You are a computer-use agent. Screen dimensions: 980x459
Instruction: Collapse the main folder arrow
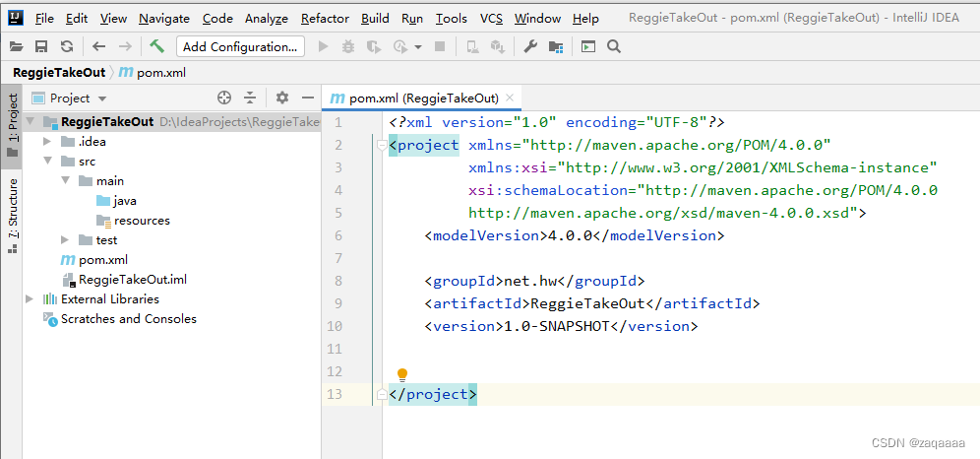pos(65,181)
